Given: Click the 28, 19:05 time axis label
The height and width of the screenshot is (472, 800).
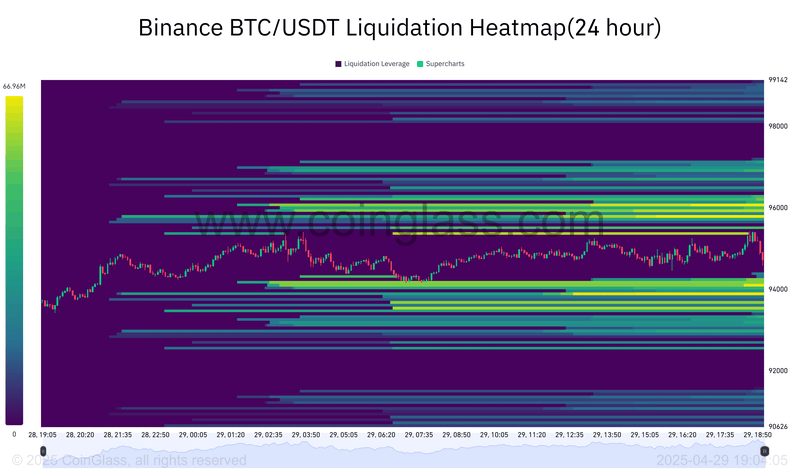Looking at the screenshot, I should click(x=42, y=435).
